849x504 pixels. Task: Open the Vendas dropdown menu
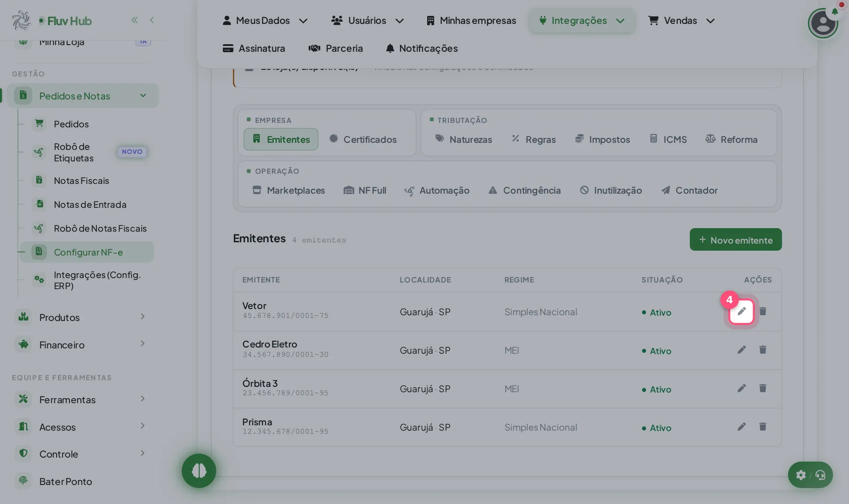(x=681, y=21)
